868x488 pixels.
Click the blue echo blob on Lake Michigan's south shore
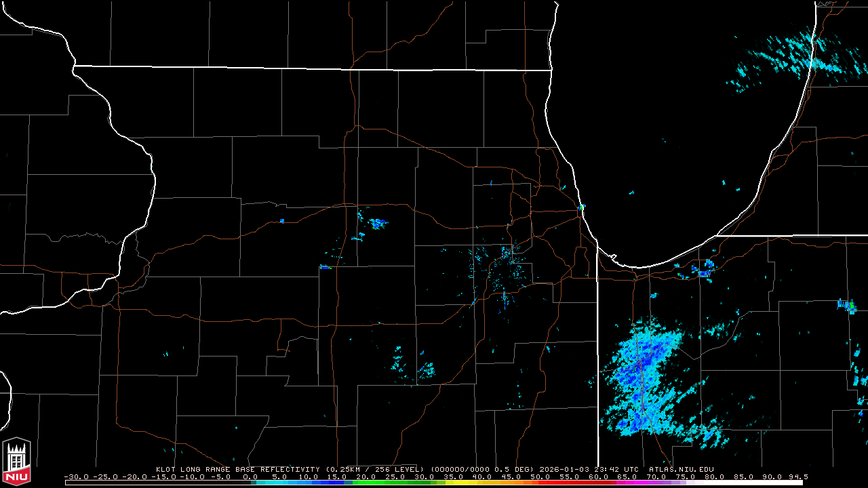point(703,269)
